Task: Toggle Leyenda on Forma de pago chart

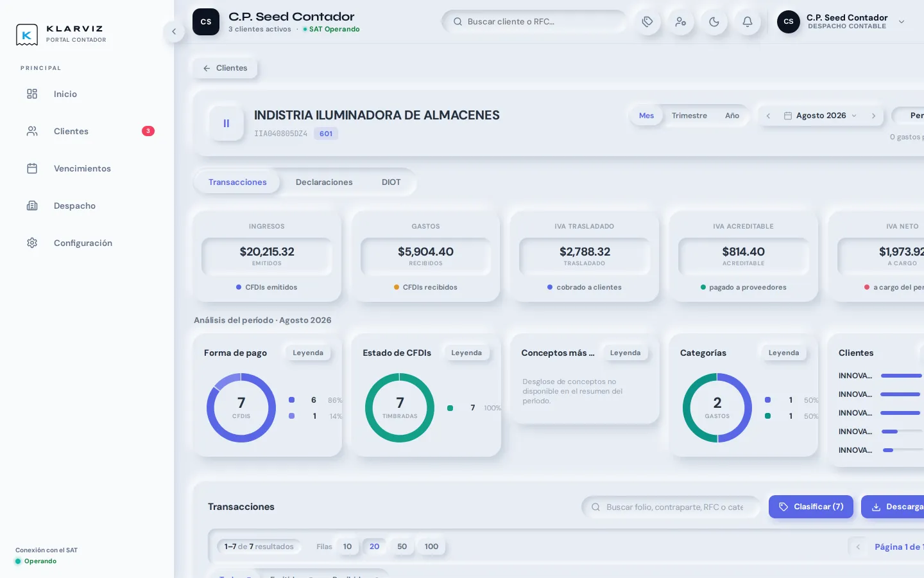Action: [x=308, y=353]
